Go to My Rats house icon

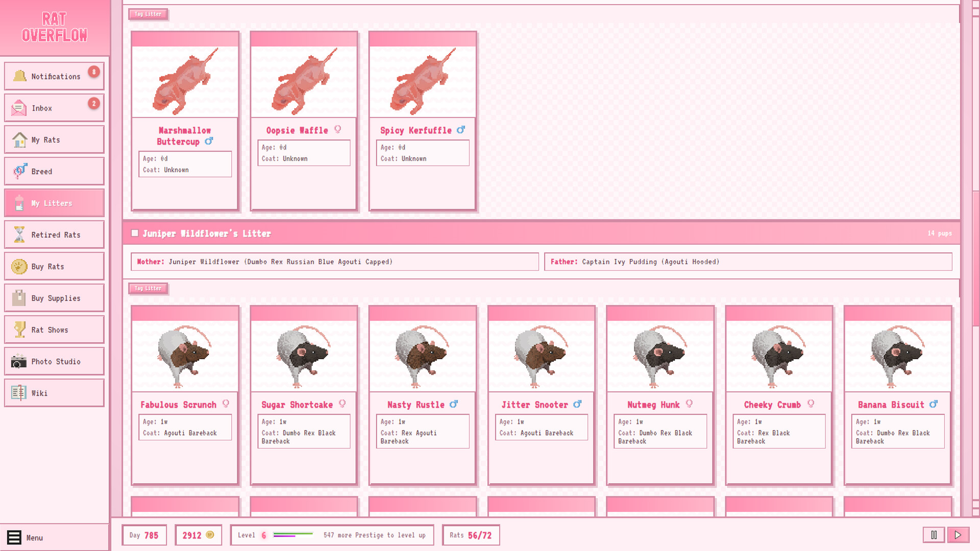tap(19, 139)
